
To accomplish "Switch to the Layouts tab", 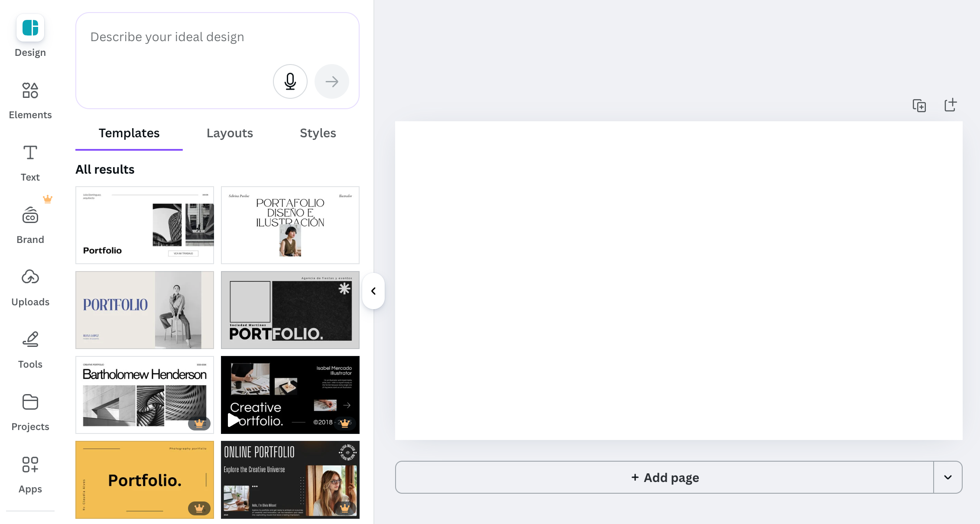I will click(x=230, y=133).
